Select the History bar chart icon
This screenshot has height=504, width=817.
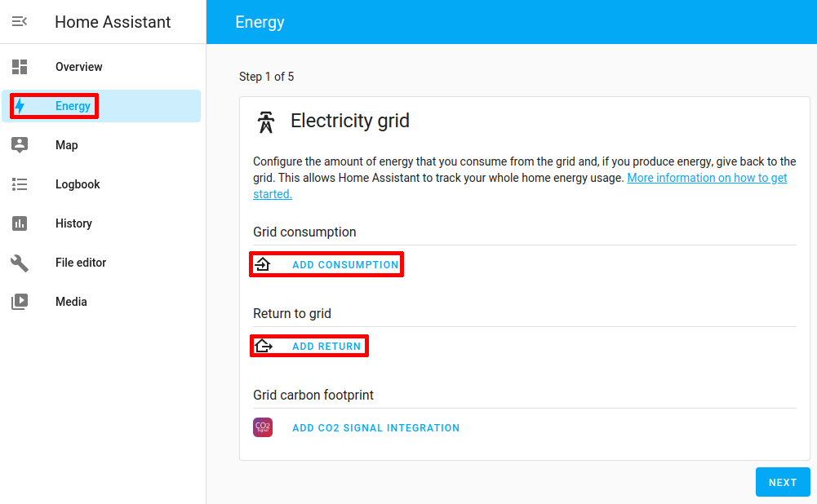(x=19, y=223)
